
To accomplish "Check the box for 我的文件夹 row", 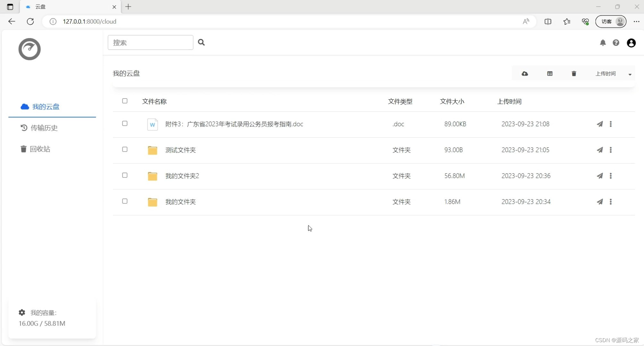I will (x=125, y=202).
